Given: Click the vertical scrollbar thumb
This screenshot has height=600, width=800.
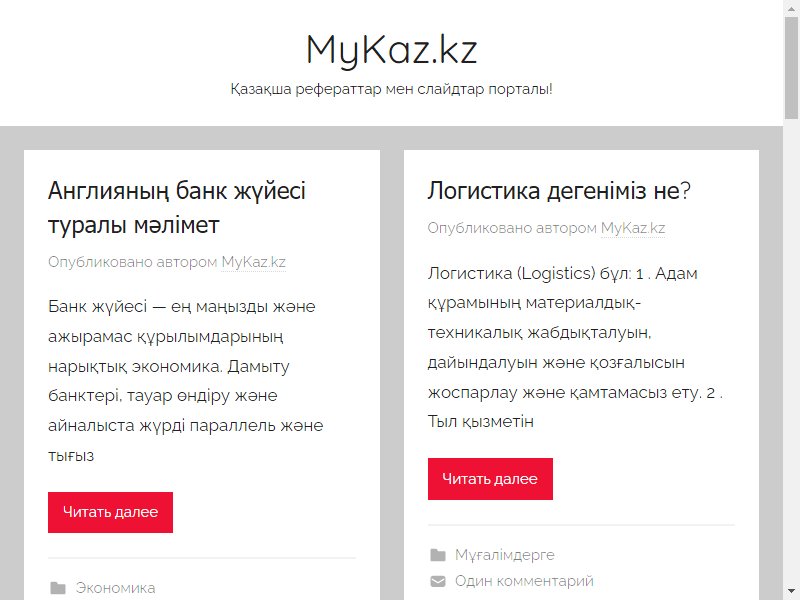Looking at the screenshot, I should (791, 67).
